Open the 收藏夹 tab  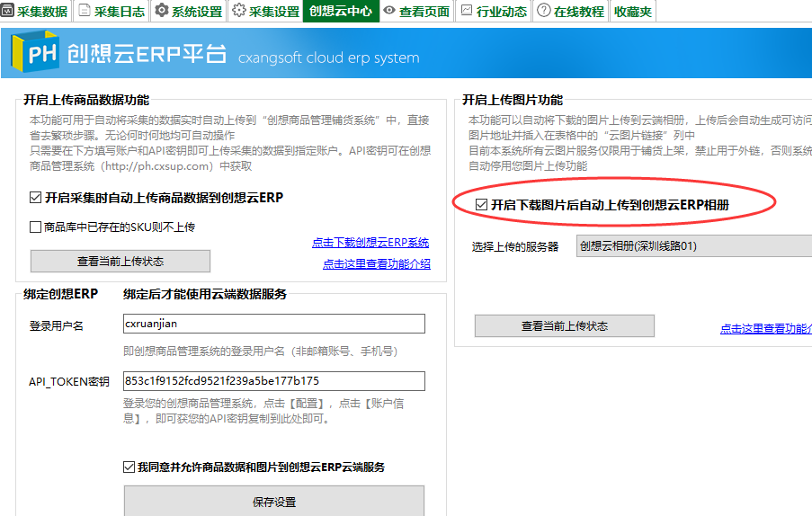click(x=633, y=11)
